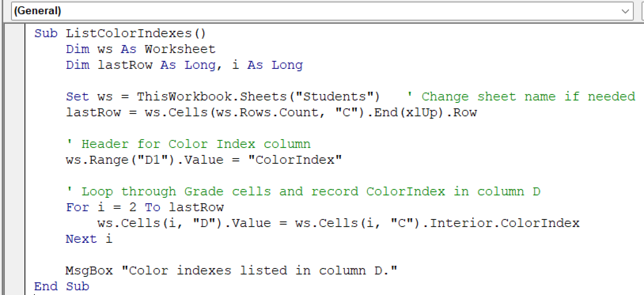This screenshot has width=644, height=295.
Task: Select the Dim lastRow As Long line
Action: point(184,65)
